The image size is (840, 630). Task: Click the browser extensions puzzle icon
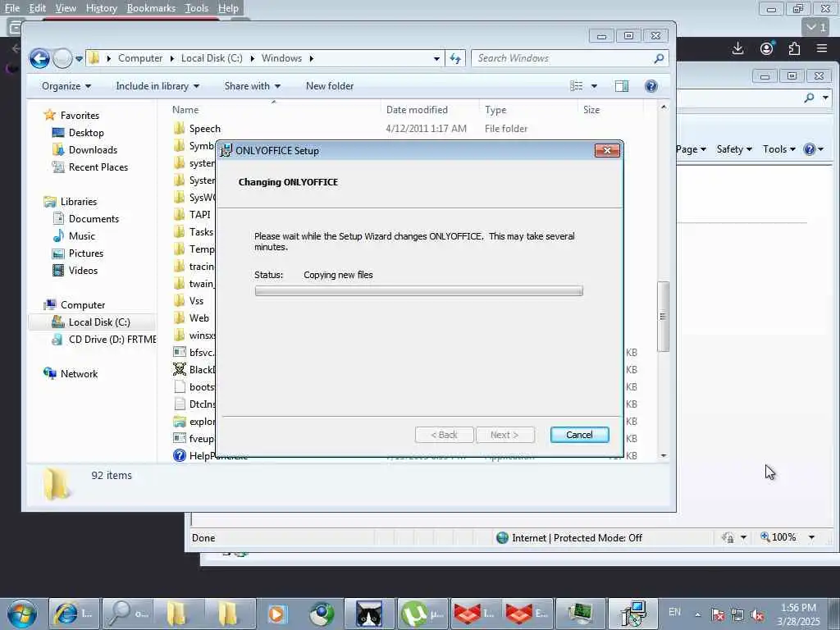[794, 48]
